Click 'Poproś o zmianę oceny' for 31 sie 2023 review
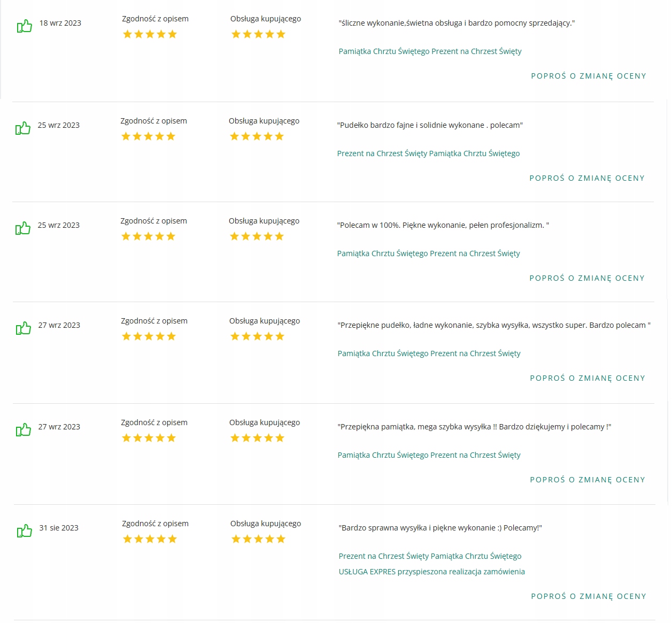This screenshot has height=623, width=672. (x=589, y=596)
